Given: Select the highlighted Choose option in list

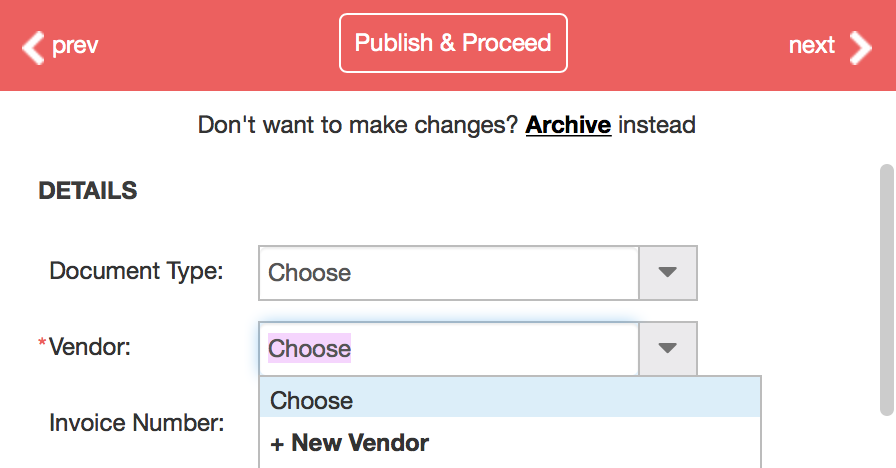Looking at the screenshot, I should click(510, 400).
